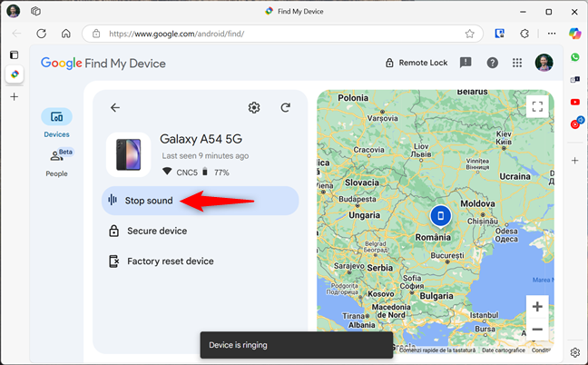Click the address bar URL
Viewport: 588px width, 365px height.
pyautogui.click(x=176, y=34)
